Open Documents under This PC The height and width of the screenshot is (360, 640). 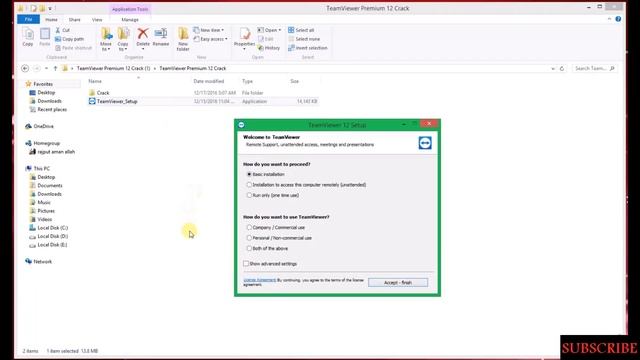click(50, 186)
